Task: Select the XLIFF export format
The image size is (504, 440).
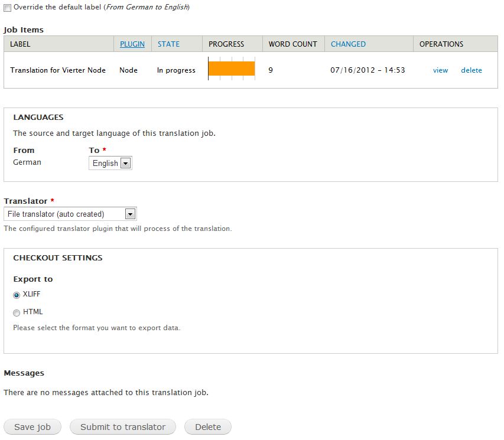Action: [17, 295]
